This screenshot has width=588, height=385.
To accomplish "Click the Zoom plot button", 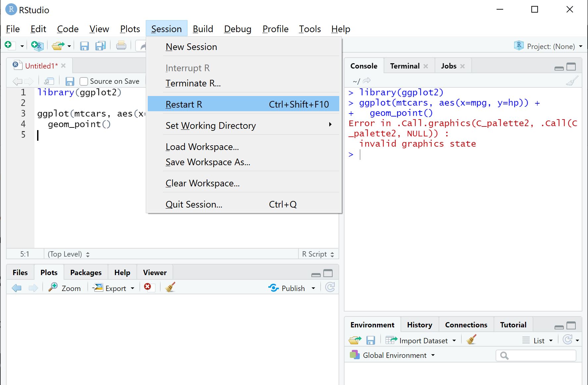I will [x=65, y=288].
